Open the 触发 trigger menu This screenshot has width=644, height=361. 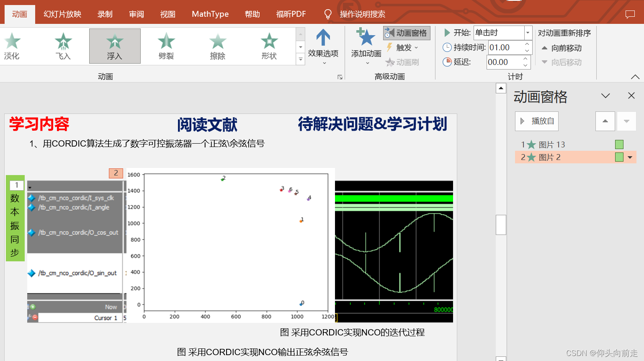(x=402, y=48)
